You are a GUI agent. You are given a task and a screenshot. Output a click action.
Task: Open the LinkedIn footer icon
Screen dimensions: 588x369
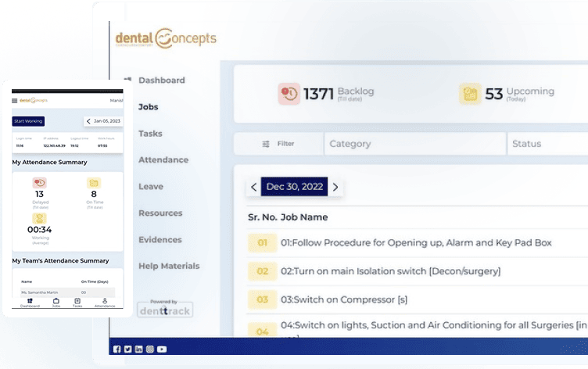pyautogui.click(x=139, y=349)
